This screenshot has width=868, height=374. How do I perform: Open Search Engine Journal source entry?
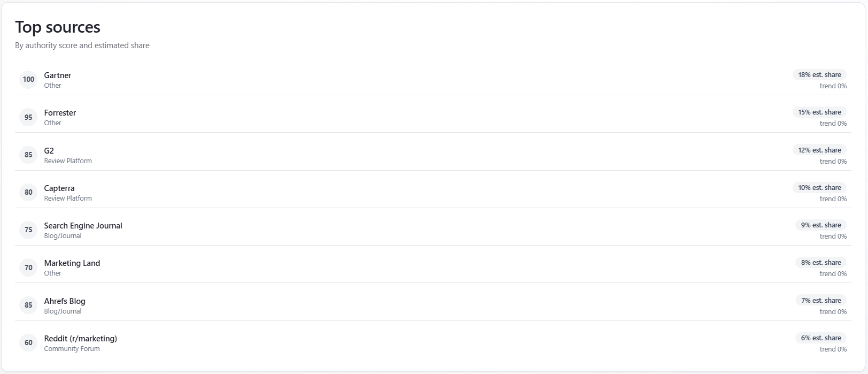coord(83,226)
